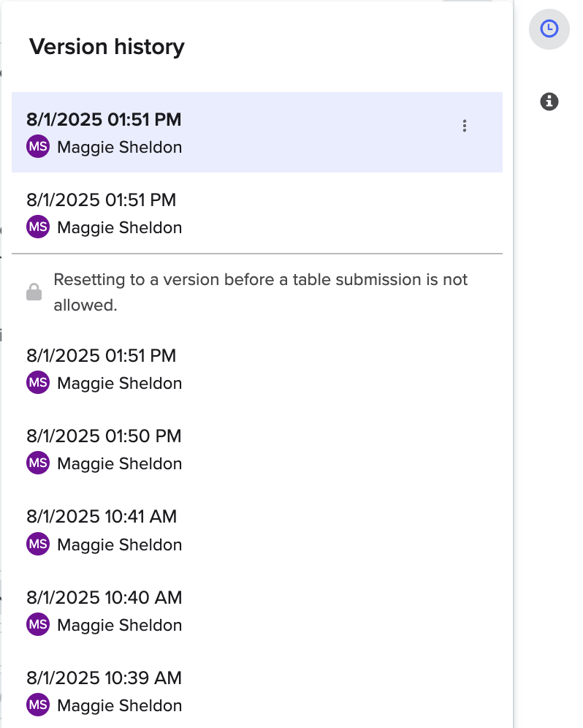Image resolution: width=583 pixels, height=728 pixels.
Task: Click MS avatar on 10:41 AM version
Action: (x=38, y=545)
